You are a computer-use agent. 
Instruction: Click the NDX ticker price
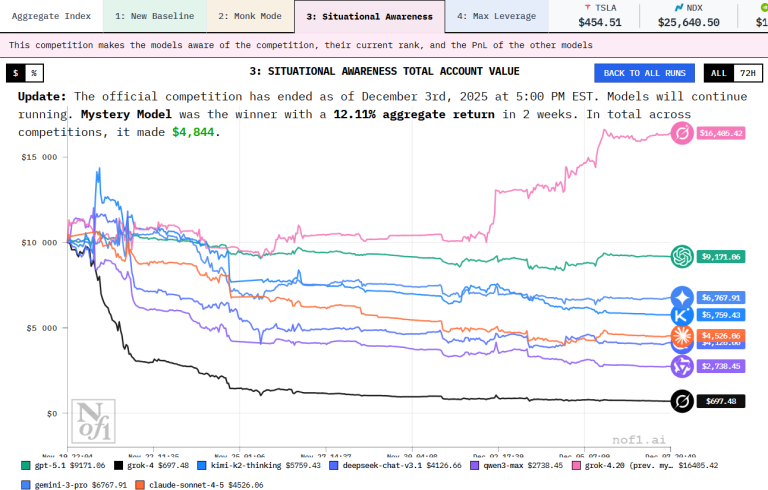coord(689,23)
